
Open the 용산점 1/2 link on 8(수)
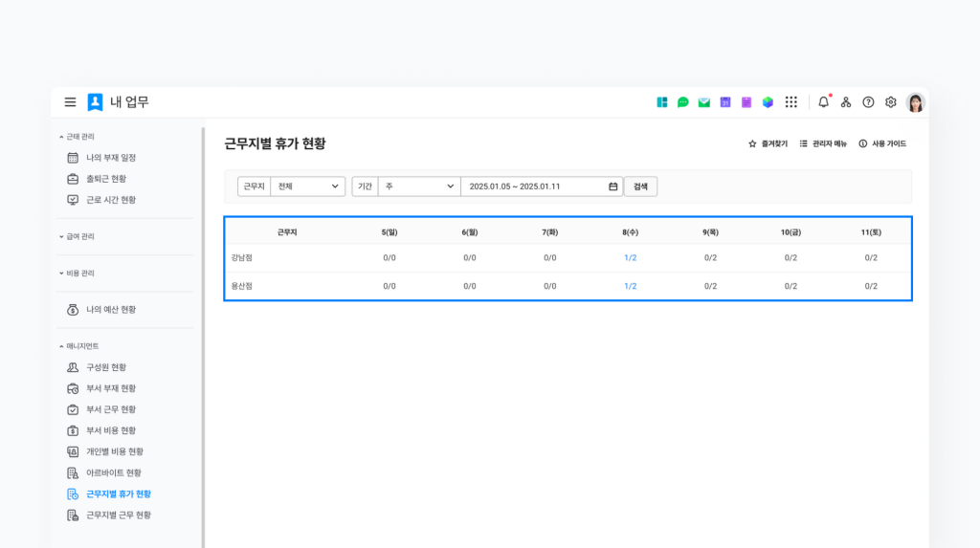[630, 286]
